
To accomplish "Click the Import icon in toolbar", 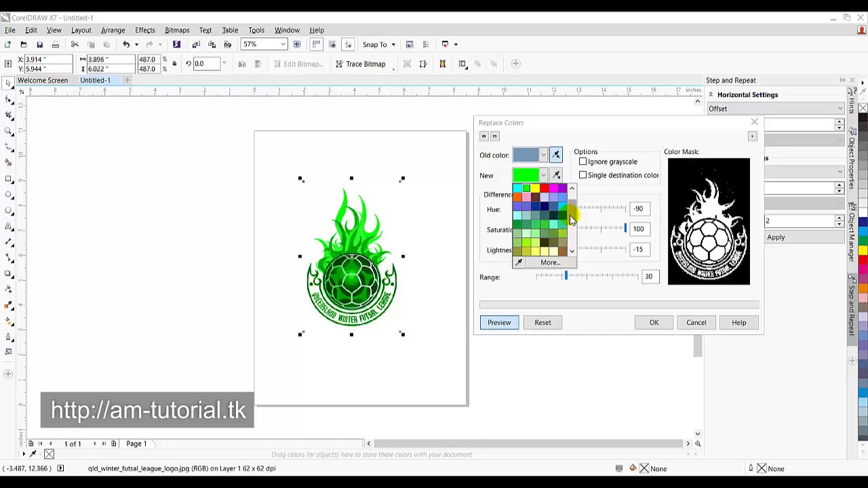I will [x=196, y=45].
